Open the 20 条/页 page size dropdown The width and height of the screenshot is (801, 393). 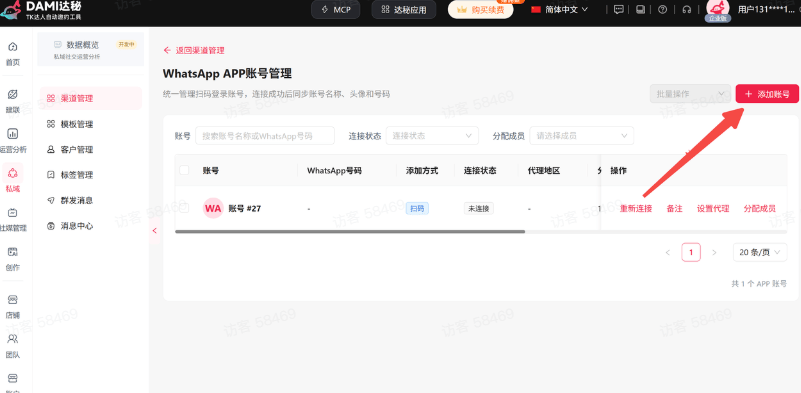point(760,252)
